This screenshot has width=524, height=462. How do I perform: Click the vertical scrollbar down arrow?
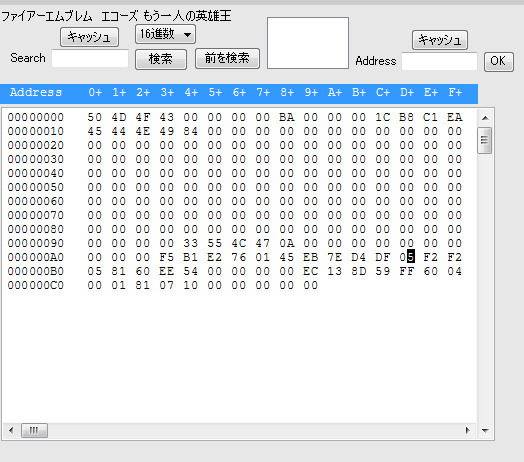(485, 431)
